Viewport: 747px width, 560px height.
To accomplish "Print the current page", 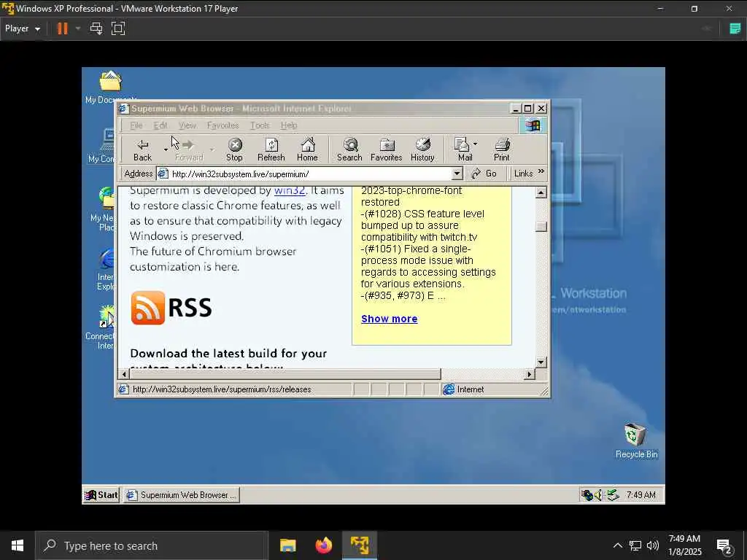I will pyautogui.click(x=502, y=149).
